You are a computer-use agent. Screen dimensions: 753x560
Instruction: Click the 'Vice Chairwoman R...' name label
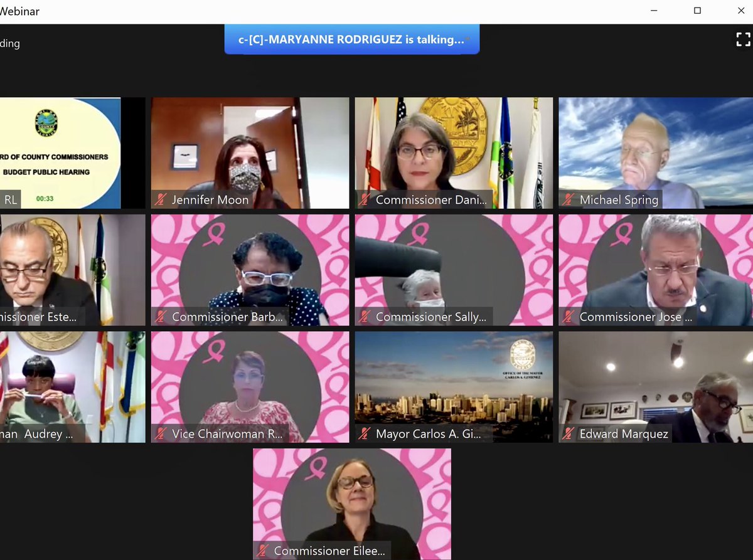point(227,434)
